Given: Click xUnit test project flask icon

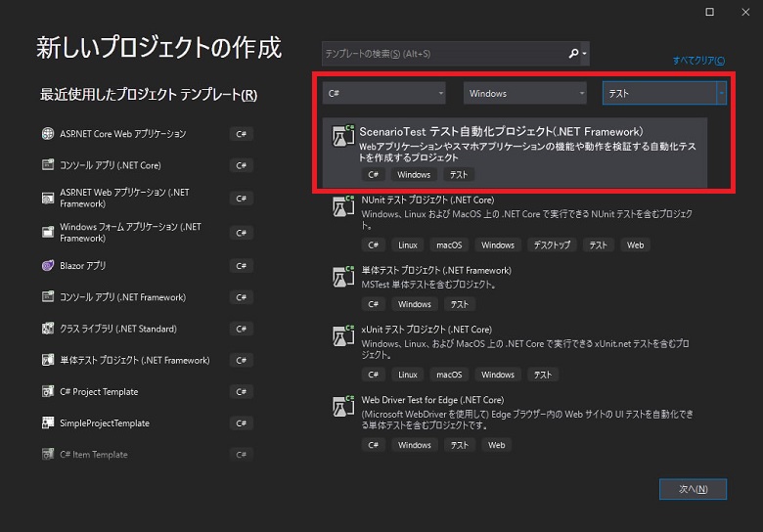Looking at the screenshot, I should pos(343,335).
